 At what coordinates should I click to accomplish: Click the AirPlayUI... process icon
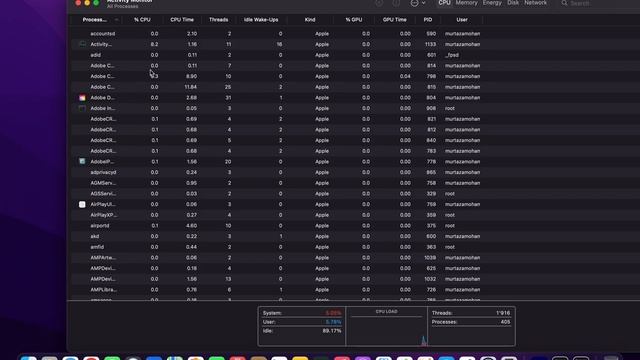[82, 204]
